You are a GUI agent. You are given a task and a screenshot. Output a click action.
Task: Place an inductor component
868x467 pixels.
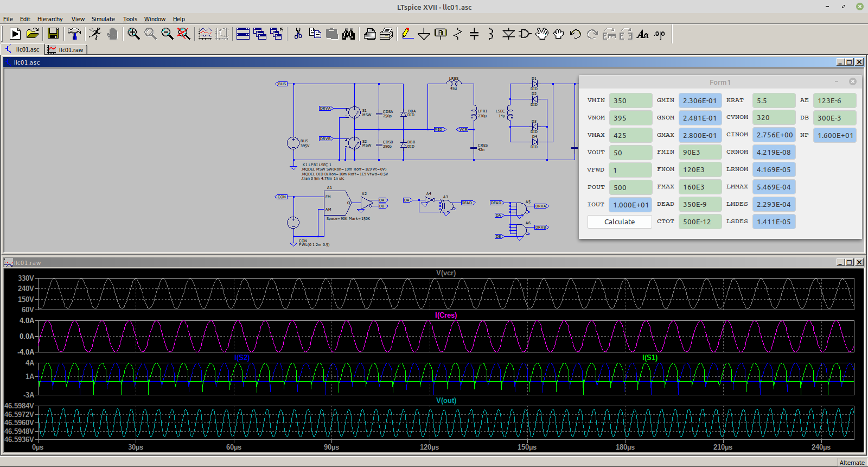(491, 34)
